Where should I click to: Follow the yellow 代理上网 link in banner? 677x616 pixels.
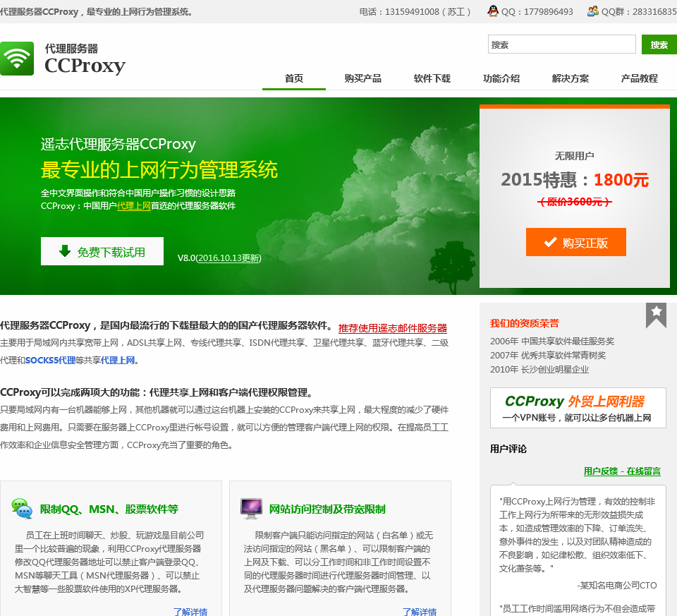pyautogui.click(x=134, y=205)
